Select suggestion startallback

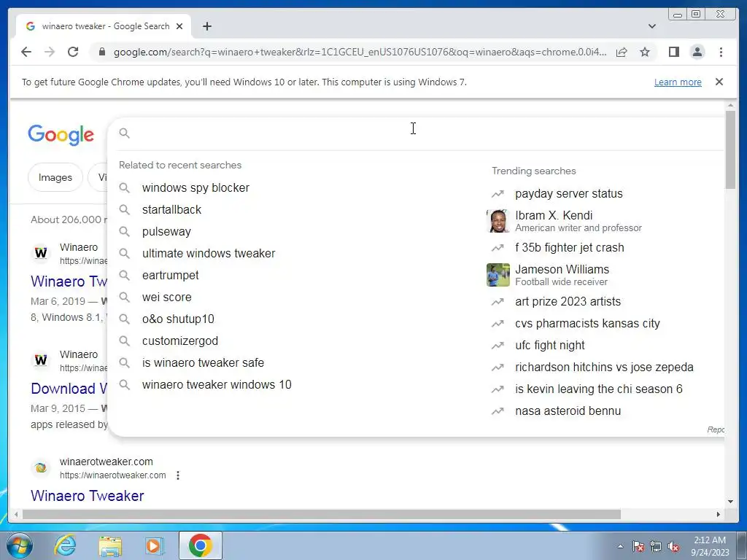(x=171, y=209)
